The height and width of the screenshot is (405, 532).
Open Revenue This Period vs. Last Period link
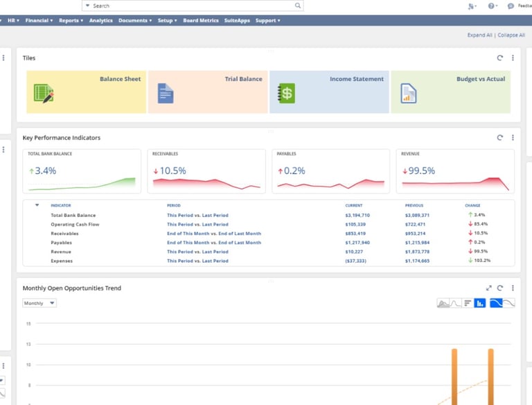coord(197,252)
